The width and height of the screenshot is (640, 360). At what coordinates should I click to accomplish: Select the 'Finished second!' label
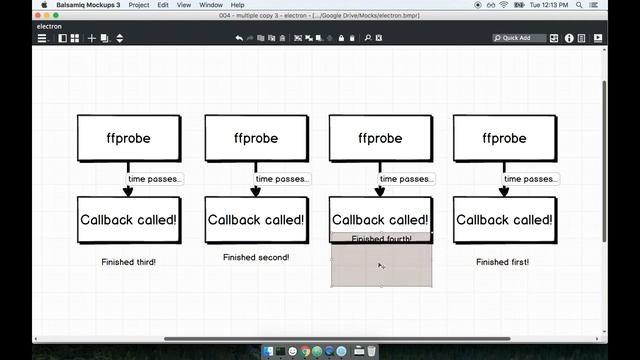coord(256,258)
